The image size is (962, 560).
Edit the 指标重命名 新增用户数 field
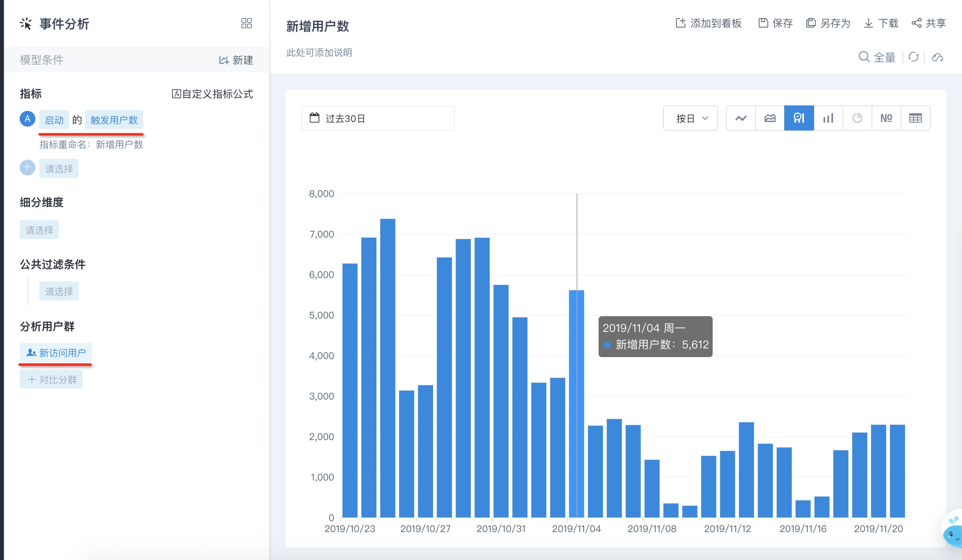(91, 145)
